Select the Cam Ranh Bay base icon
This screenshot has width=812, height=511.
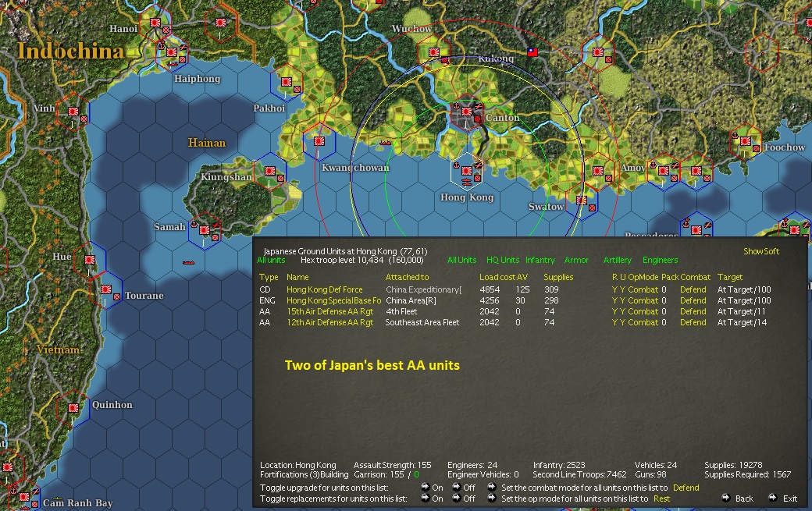click(24, 497)
